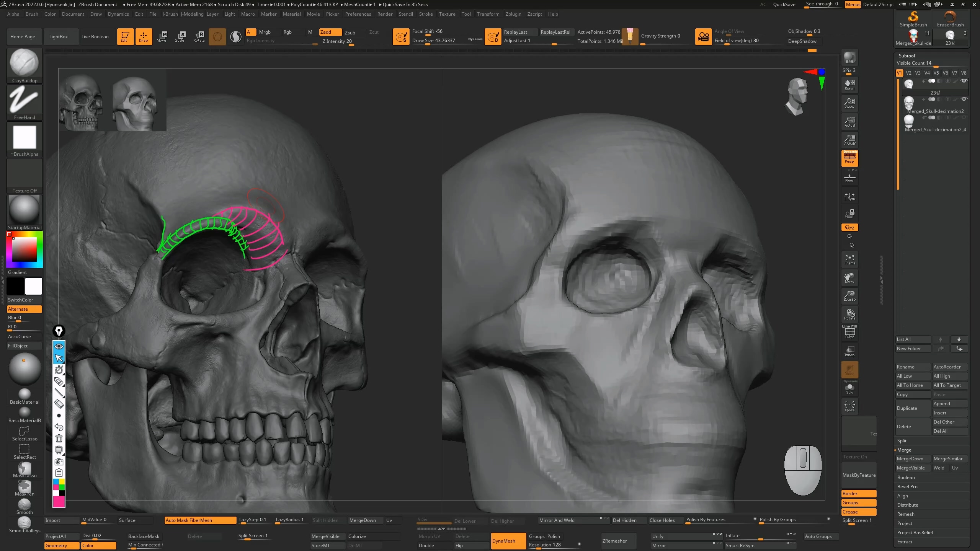
Task: Select the Move transform tool
Action: (x=162, y=36)
